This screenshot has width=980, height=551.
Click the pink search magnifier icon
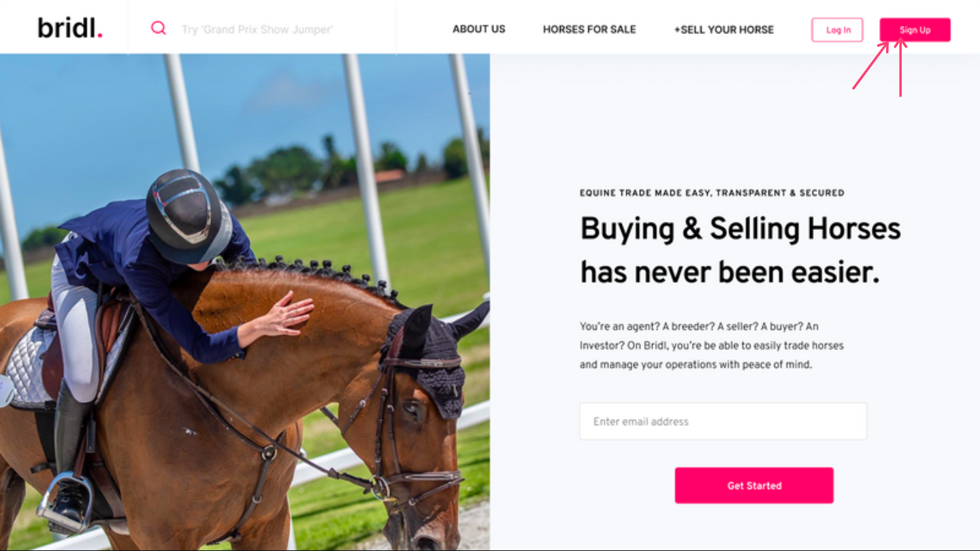pos(159,28)
